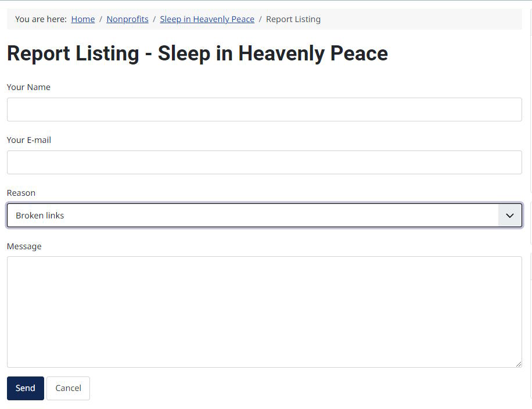The height and width of the screenshot is (409, 532).
Task: Return to the Sleep in Heavenly Peace listing link
Action: 207,19
